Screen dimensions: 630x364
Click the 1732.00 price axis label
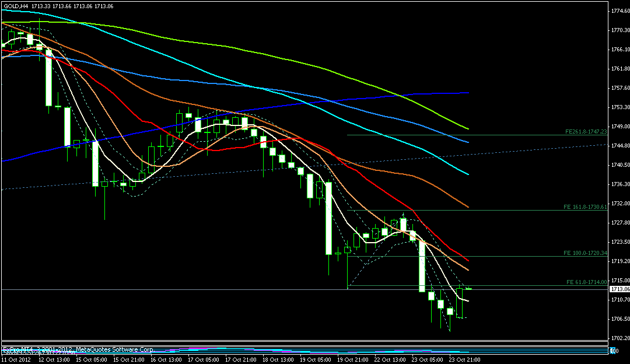[x=619, y=204]
